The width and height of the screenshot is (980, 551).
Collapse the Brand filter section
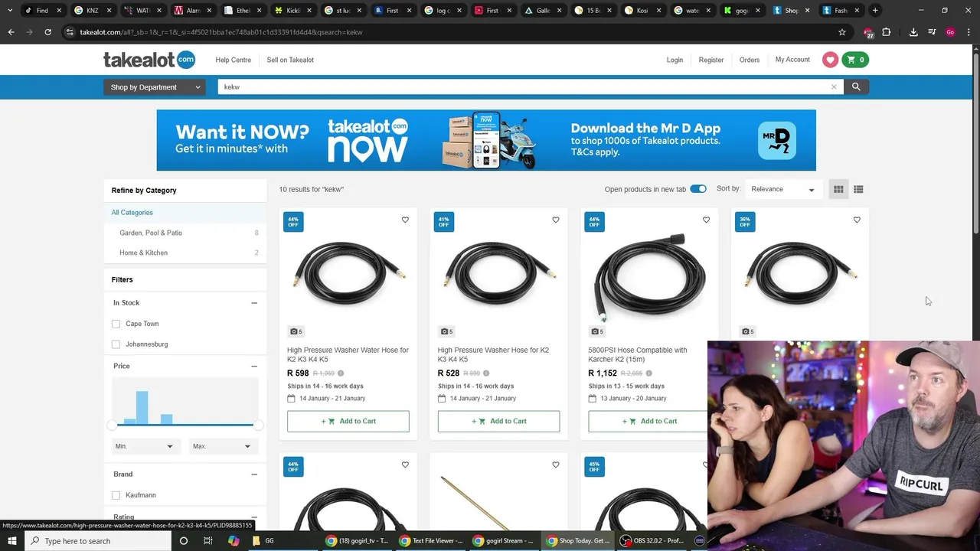pos(254,474)
